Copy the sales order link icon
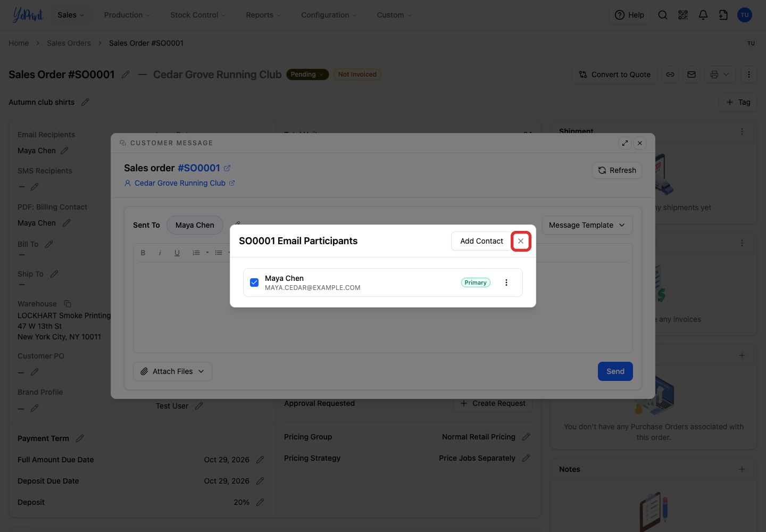 coord(670,74)
